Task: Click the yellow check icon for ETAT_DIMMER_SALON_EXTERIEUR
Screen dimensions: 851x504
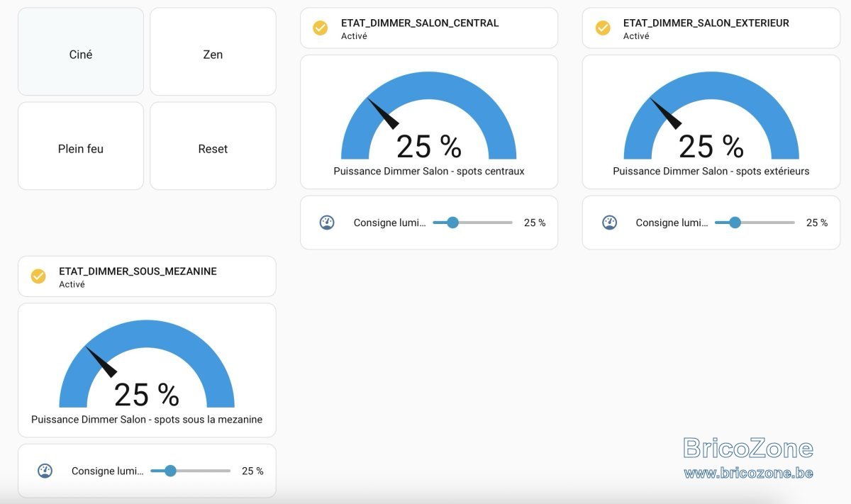Action: click(603, 28)
